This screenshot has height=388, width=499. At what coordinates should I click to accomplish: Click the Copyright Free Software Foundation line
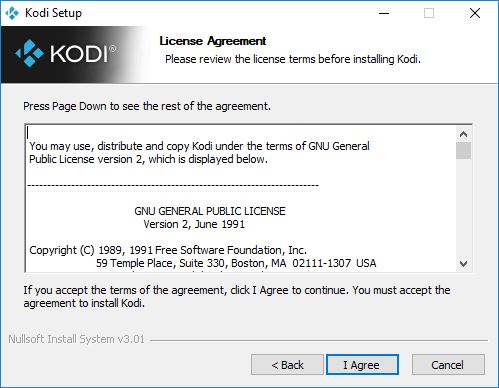tap(168, 250)
